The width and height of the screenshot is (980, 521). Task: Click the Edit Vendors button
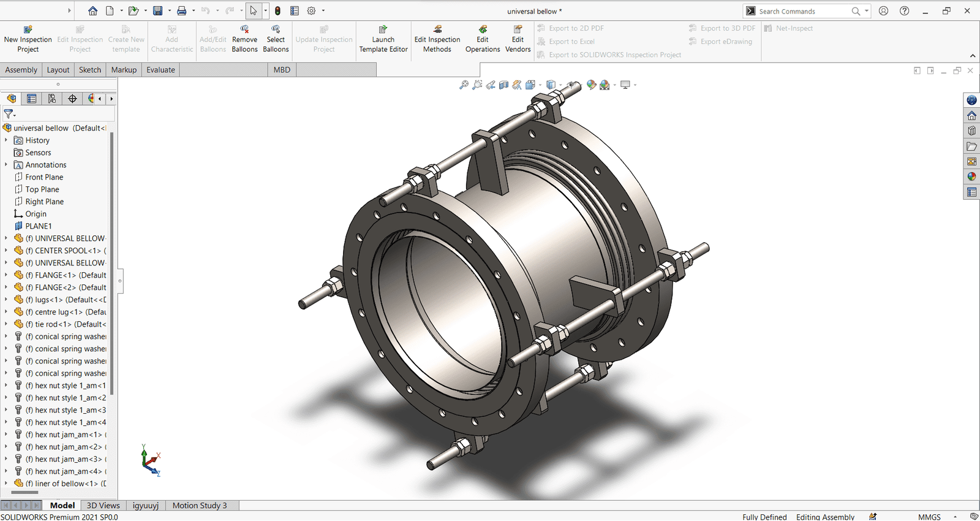click(x=518, y=39)
